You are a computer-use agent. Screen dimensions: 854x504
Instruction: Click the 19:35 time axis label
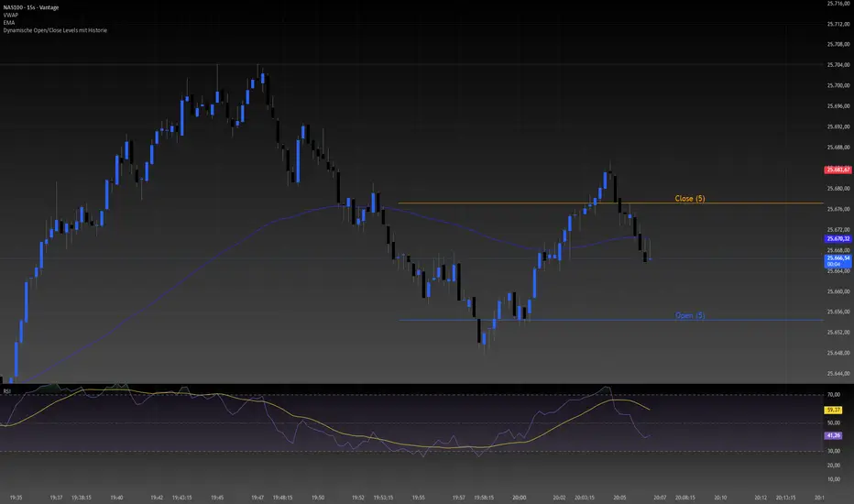click(x=16, y=498)
